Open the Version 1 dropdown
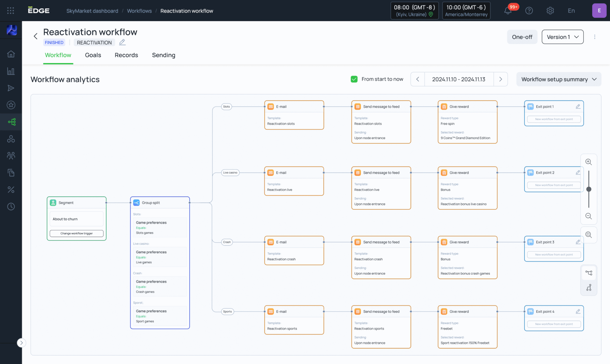This screenshot has height=364, width=610. tap(562, 37)
